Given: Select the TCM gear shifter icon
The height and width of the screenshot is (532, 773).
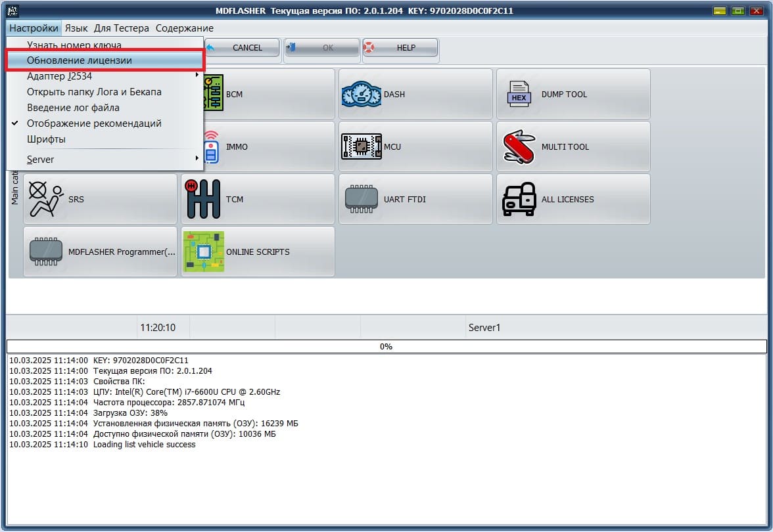Looking at the screenshot, I should 203,199.
